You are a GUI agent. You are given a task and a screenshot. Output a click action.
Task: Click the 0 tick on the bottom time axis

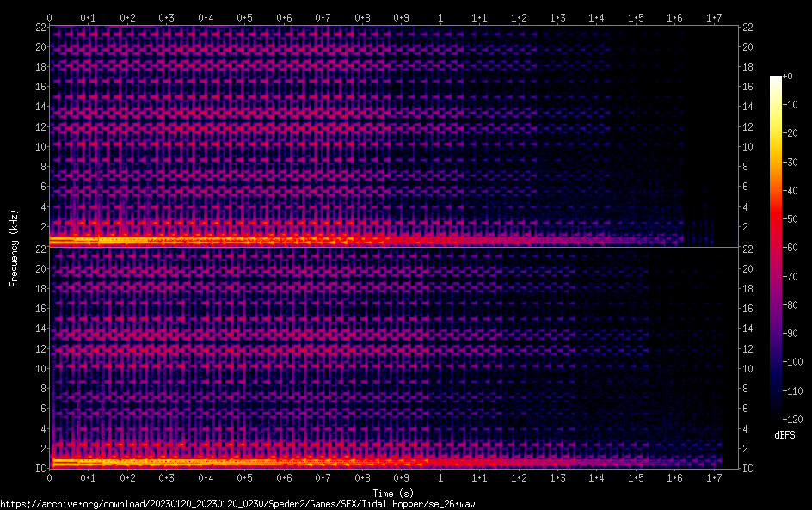pos(50,477)
